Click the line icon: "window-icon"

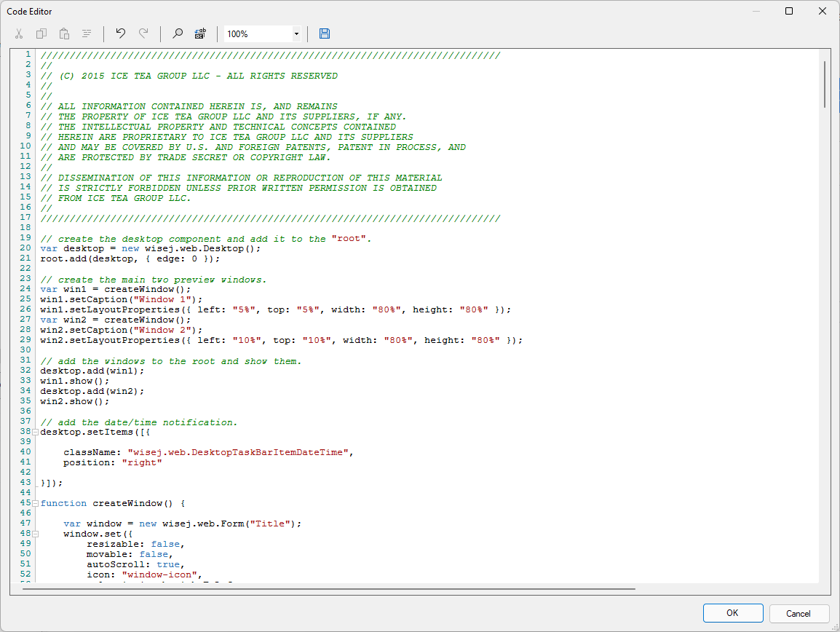tap(145, 574)
